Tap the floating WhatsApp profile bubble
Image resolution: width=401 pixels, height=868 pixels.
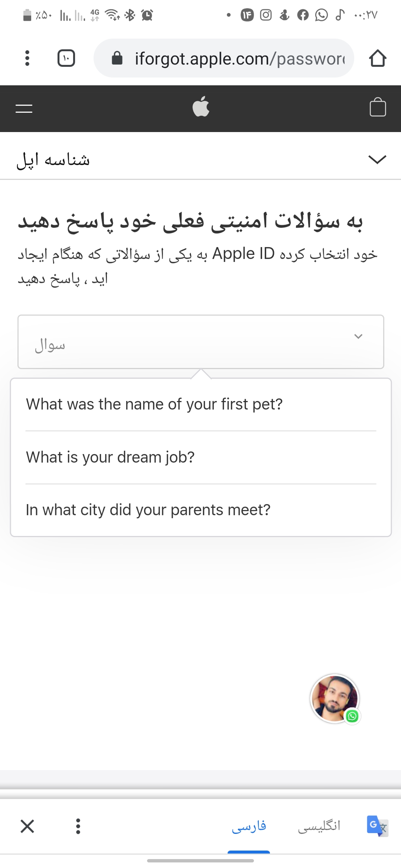click(x=335, y=698)
